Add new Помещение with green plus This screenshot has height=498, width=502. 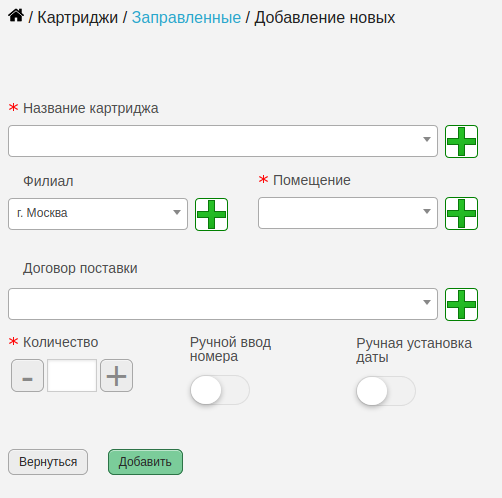point(461,213)
